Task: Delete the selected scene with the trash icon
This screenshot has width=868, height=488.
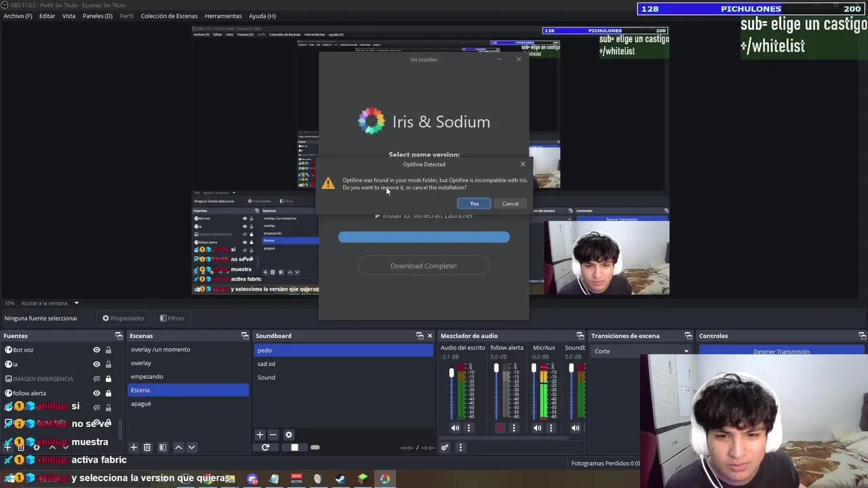Action: pyautogui.click(x=147, y=447)
